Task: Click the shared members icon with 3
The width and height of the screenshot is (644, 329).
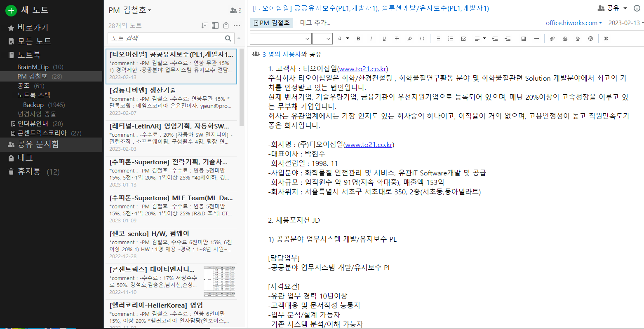Action: [x=235, y=10]
